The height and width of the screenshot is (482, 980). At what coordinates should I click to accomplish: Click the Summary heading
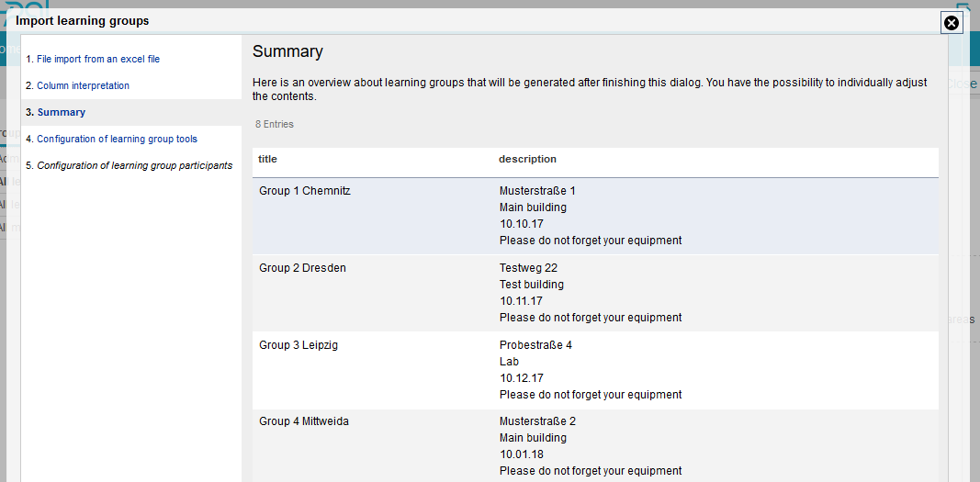[287, 51]
